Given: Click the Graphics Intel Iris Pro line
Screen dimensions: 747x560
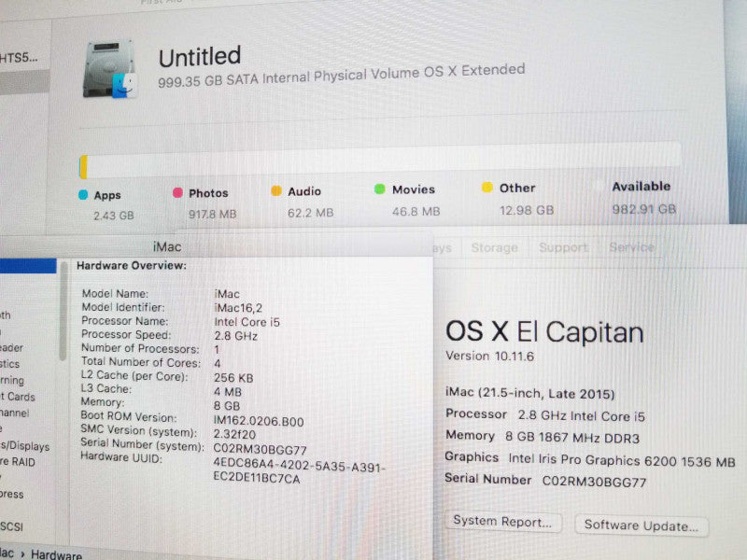Looking at the screenshot, I should pyautogui.click(x=590, y=459).
